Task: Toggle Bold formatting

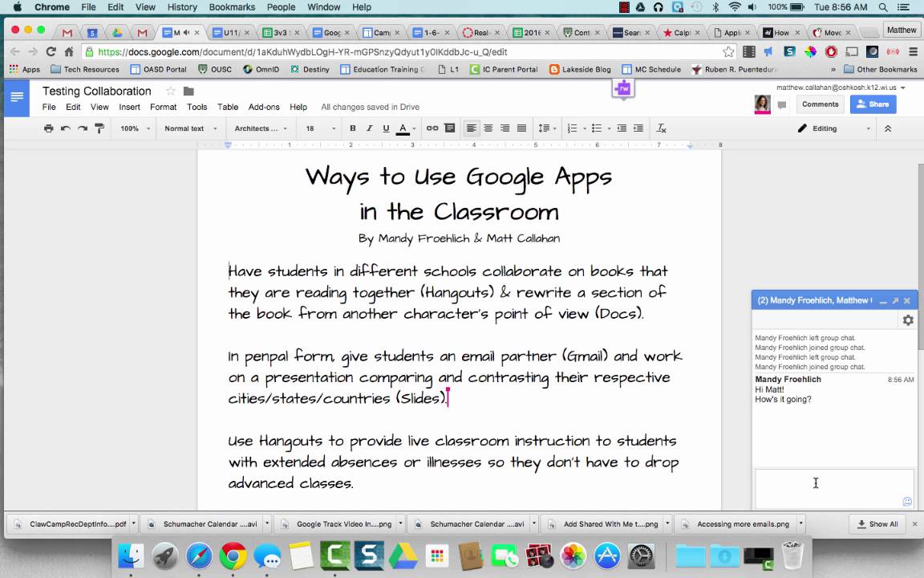Action: [352, 128]
